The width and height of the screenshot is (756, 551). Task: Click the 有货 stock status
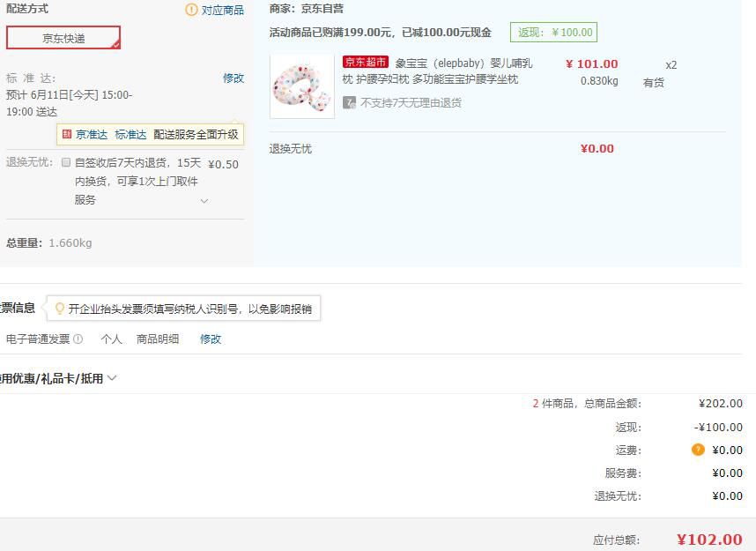tap(653, 83)
